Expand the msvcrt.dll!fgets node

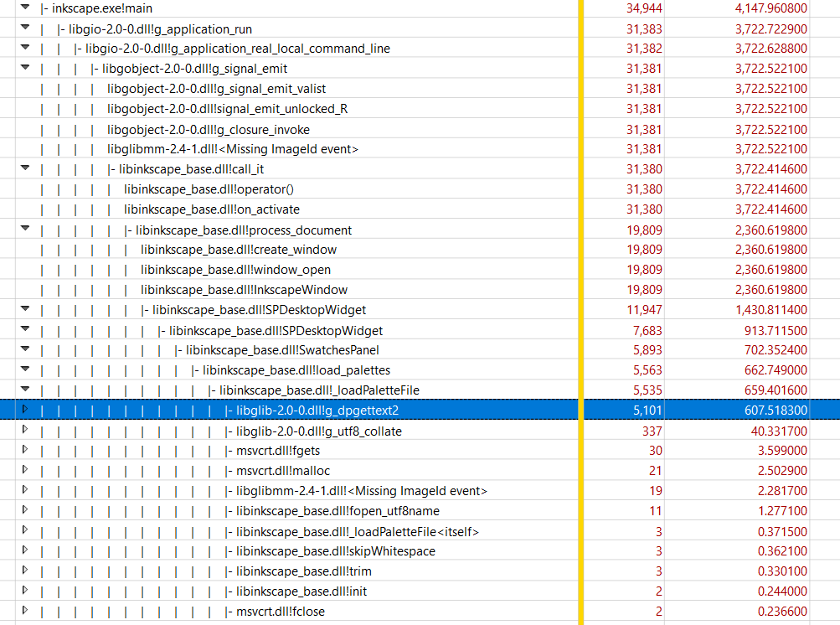pyautogui.click(x=24, y=450)
